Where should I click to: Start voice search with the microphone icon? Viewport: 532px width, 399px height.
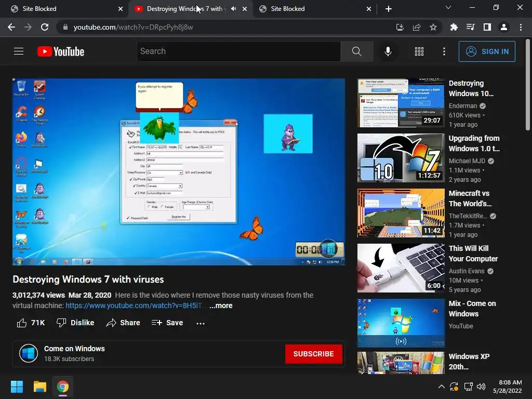point(388,51)
